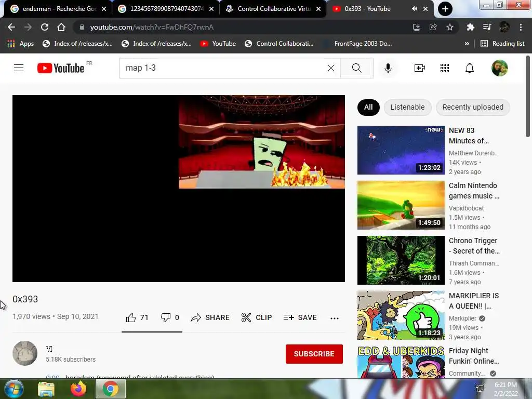Screen dimensions: 532x399
Task: Click the browser back arrow
Action: coord(11,27)
